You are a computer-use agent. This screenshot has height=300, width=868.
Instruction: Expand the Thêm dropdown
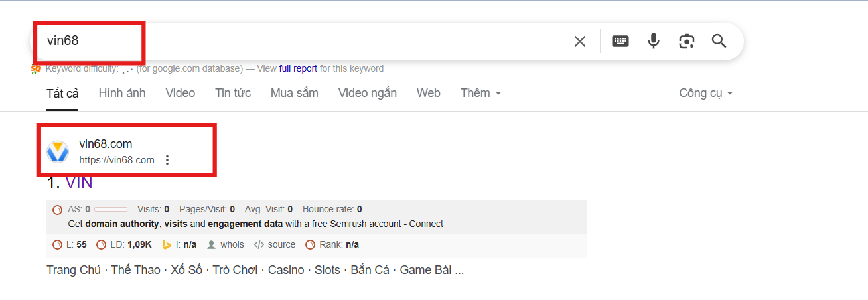[480, 93]
